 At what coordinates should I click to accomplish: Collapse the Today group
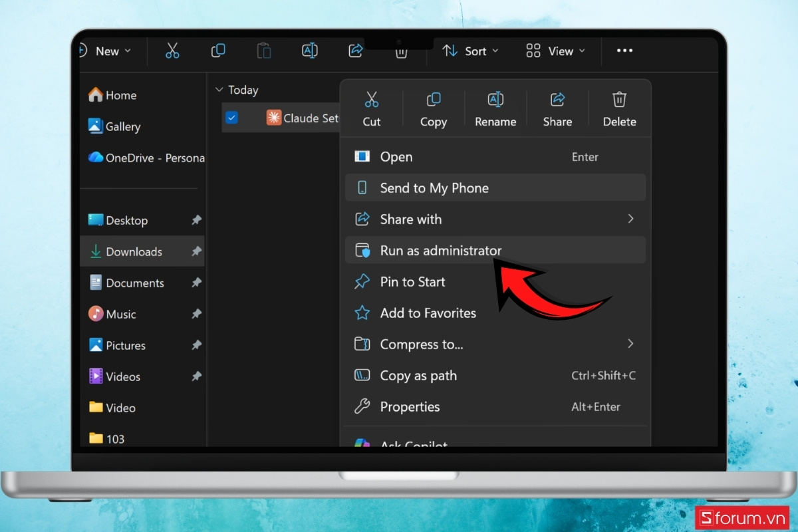219,90
